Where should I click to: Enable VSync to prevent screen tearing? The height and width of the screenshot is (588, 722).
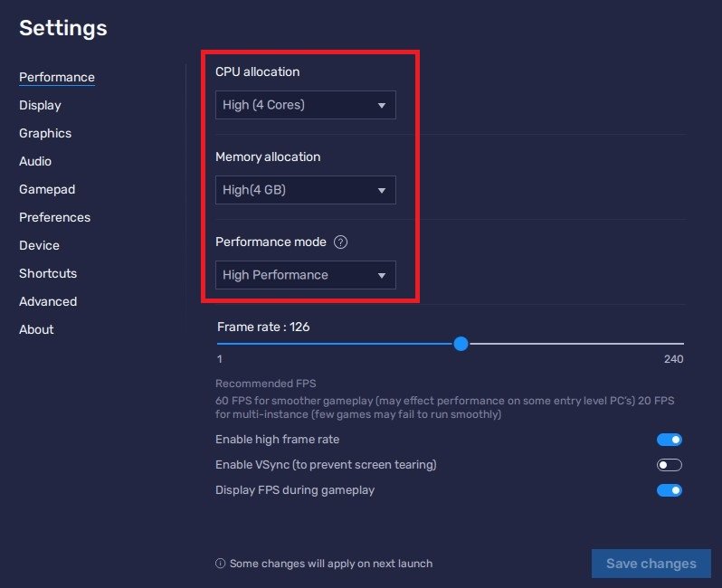click(669, 465)
